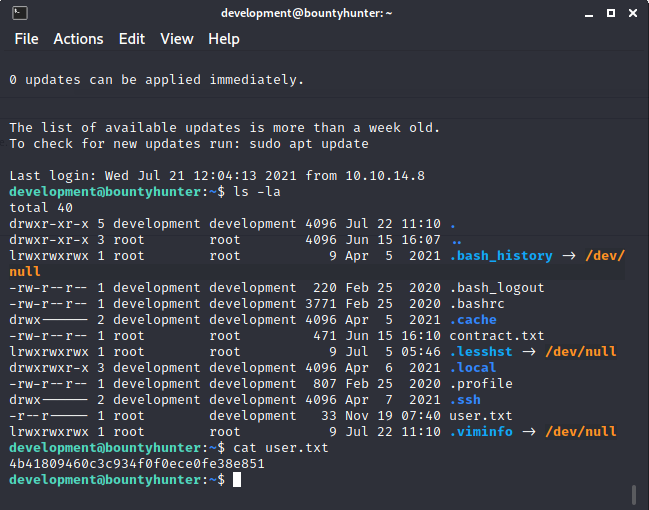Open the Edit menu
The width and height of the screenshot is (649, 510).
pos(132,39)
